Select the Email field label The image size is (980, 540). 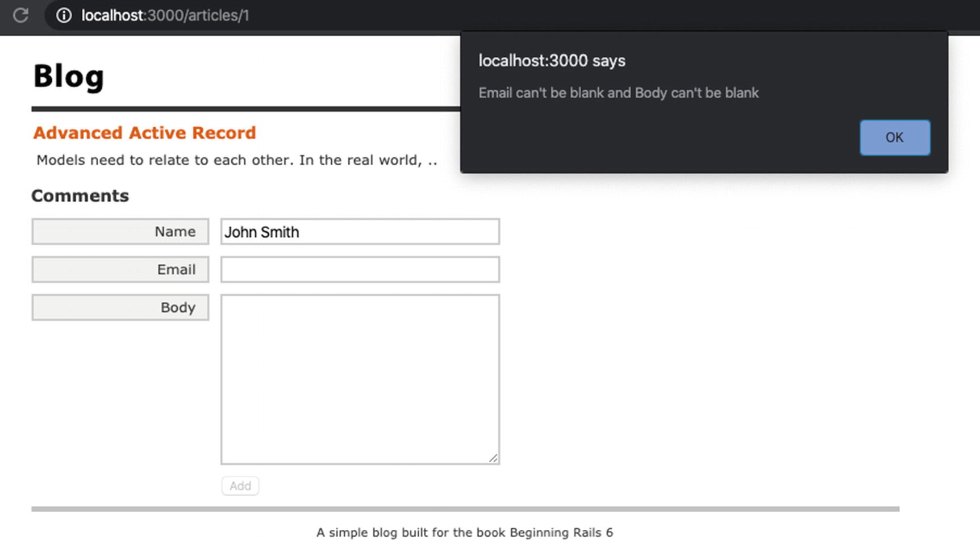pos(120,269)
